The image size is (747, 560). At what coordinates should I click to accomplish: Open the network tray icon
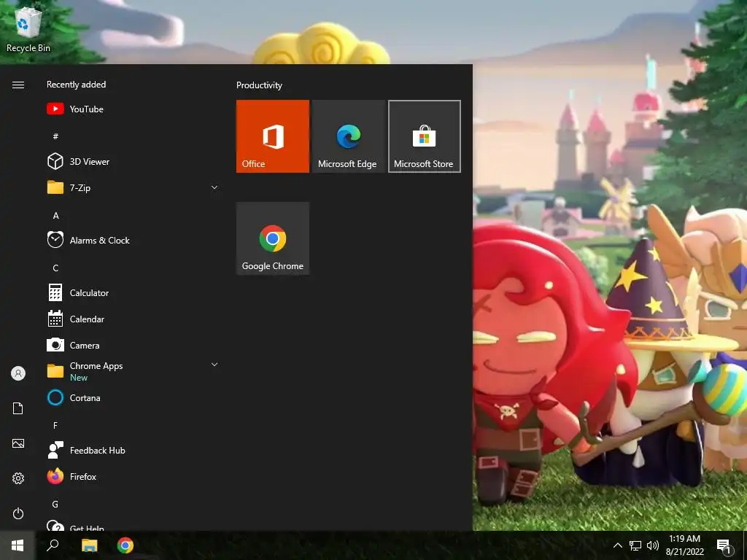coord(635,545)
